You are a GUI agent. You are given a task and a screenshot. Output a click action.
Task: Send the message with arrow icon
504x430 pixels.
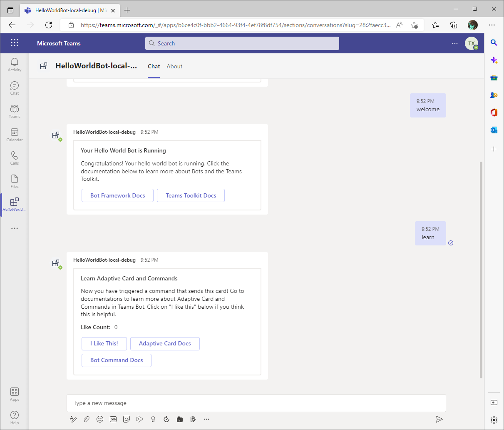tap(439, 419)
